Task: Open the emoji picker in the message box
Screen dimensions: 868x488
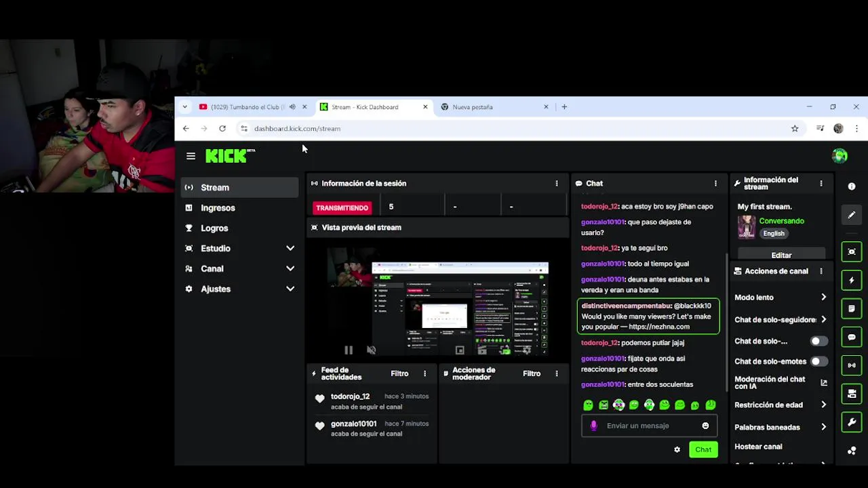Action: 705,426
